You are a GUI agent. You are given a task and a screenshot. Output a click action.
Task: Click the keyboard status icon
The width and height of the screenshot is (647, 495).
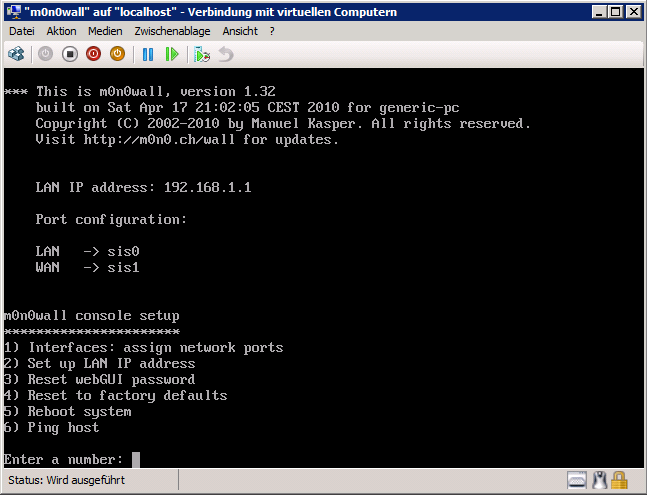pos(578,480)
